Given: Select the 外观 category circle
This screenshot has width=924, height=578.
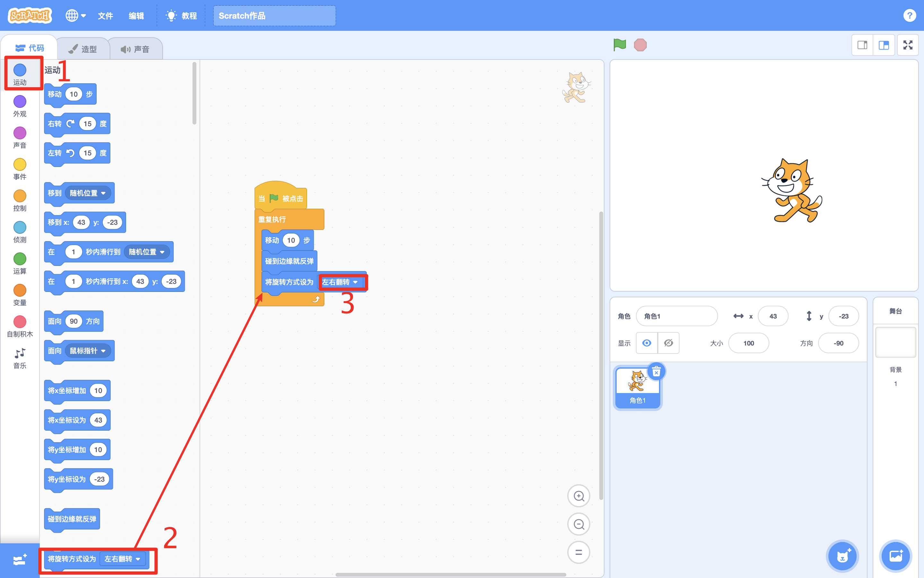Looking at the screenshot, I should coord(20,101).
